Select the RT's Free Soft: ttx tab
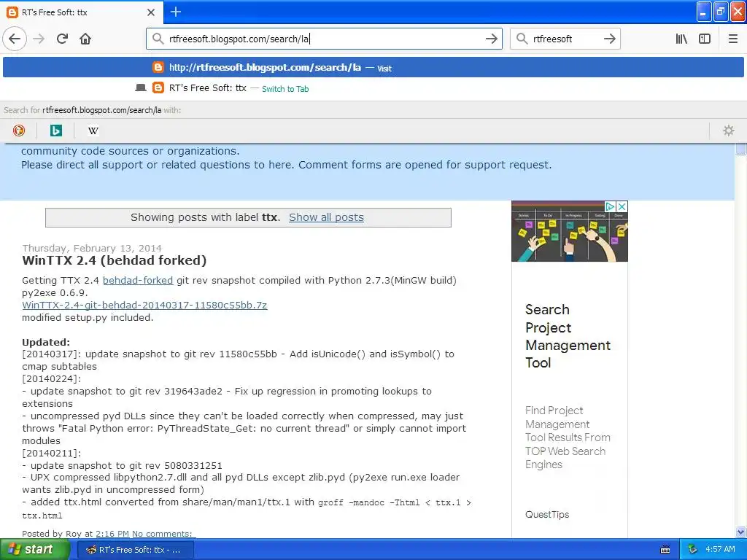 pos(82,12)
